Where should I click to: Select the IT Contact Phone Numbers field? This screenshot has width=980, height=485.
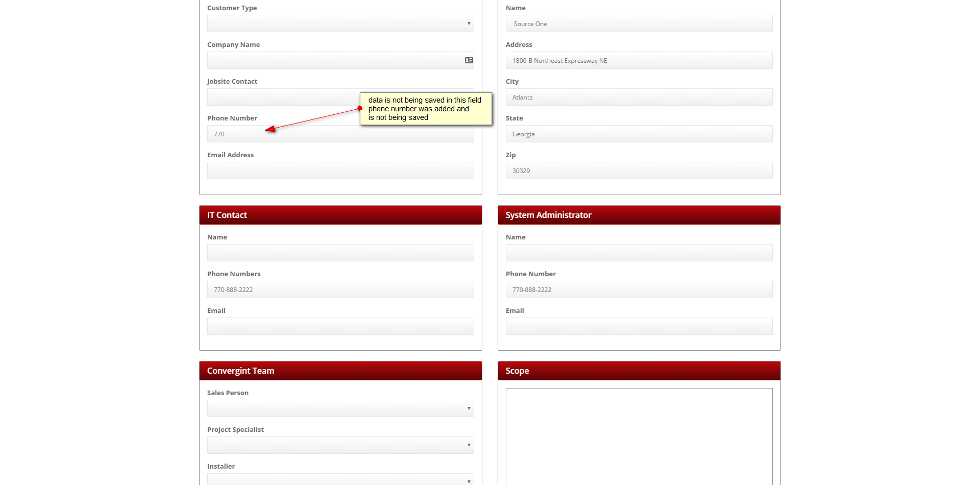[x=340, y=289]
